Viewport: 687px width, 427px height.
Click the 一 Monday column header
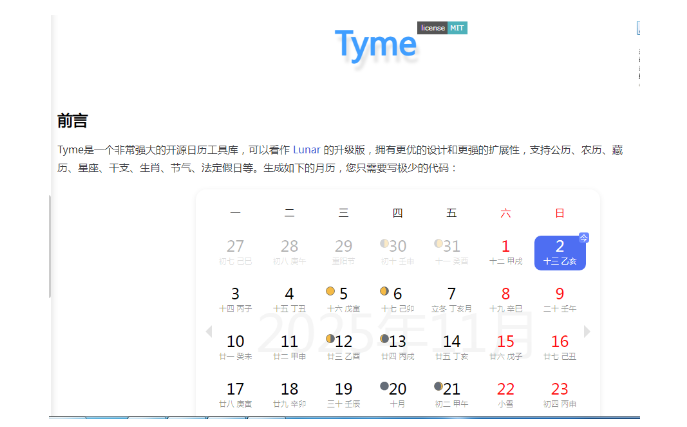click(x=235, y=213)
